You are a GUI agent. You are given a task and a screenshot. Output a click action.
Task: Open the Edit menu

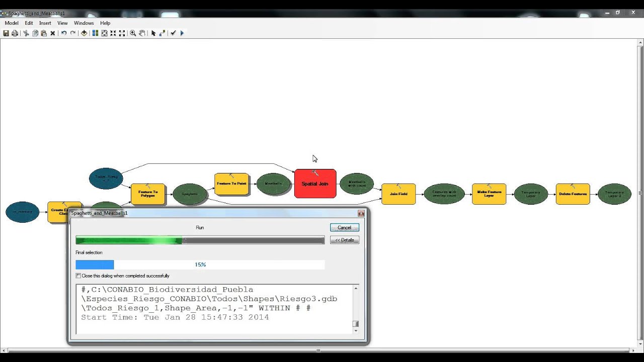tap(29, 23)
